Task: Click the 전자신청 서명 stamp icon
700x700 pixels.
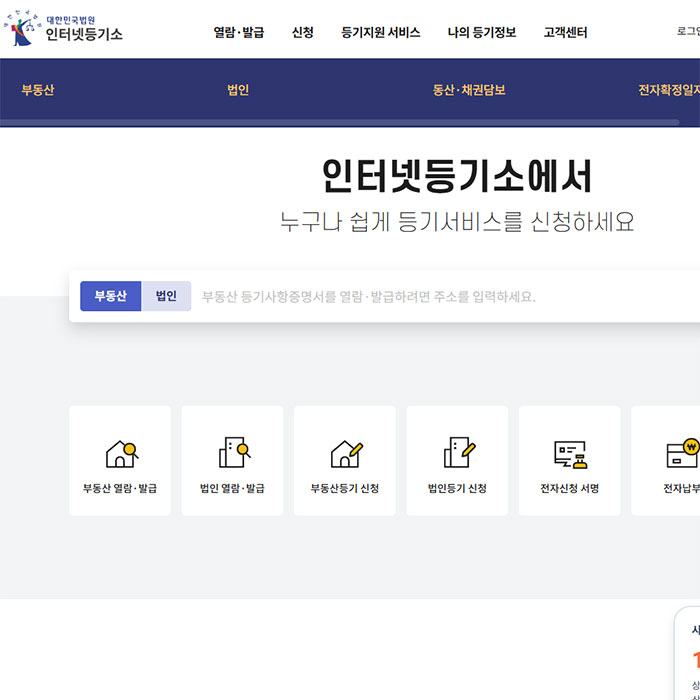Action: tap(571, 454)
